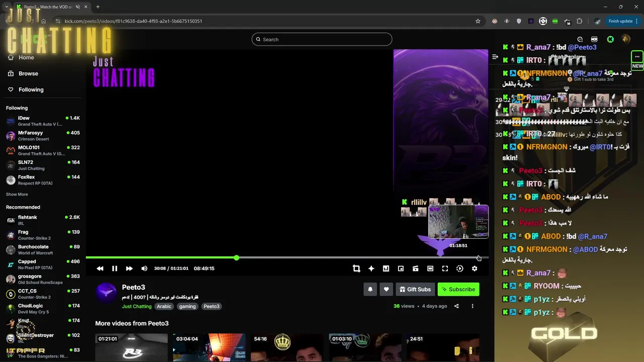Expand Show More under Following list
Screen dimensions: 644x362
17,194
